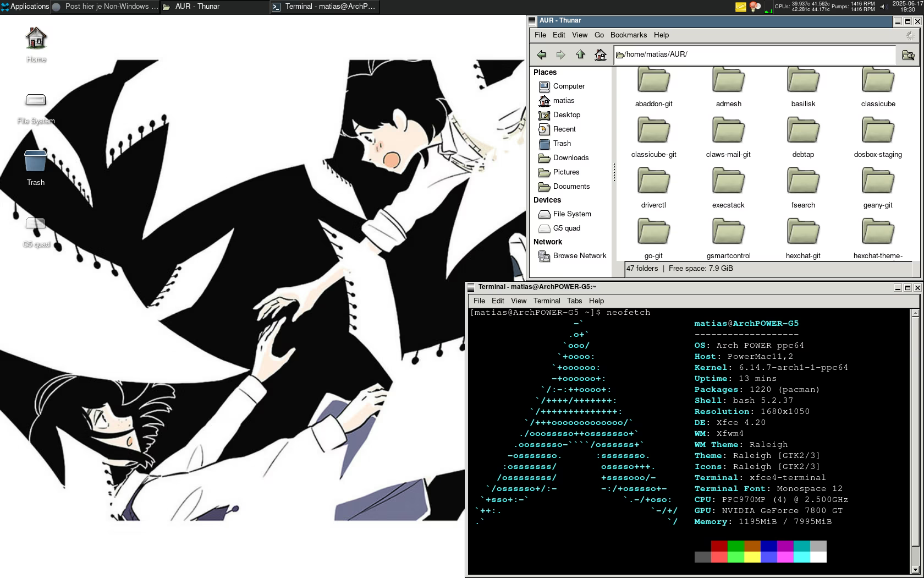Image resolution: width=924 pixels, height=578 pixels.
Task: Open the View menu in Terminal
Action: (519, 301)
